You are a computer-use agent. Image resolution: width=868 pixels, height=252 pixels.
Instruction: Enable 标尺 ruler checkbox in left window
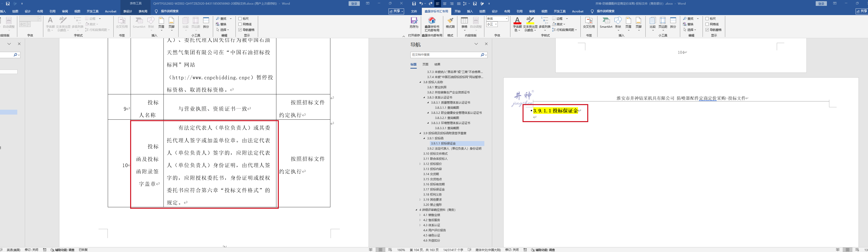click(240, 18)
